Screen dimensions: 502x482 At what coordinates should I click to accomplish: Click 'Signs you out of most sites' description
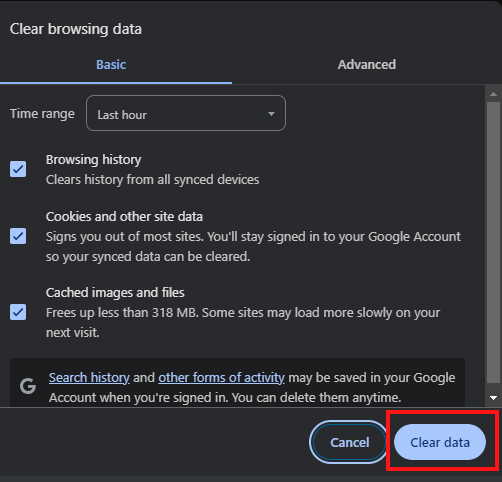[253, 247]
